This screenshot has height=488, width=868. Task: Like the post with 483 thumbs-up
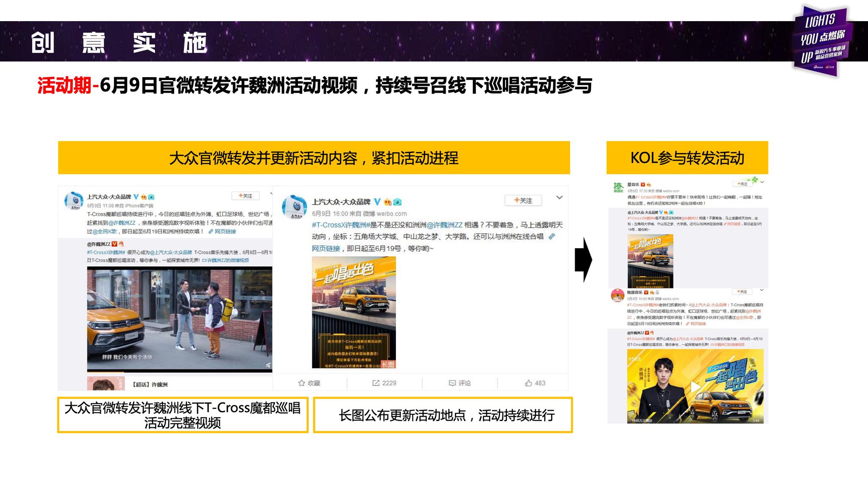pos(529,383)
